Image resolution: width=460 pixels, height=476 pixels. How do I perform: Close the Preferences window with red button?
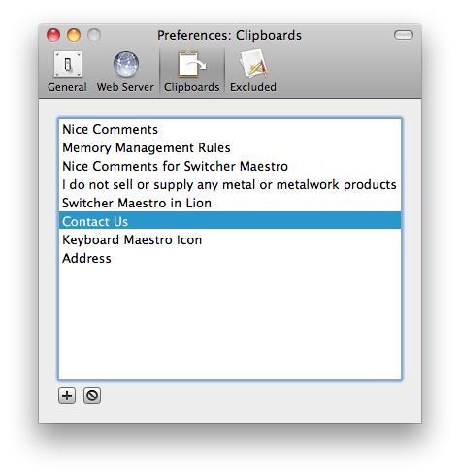coord(53,35)
